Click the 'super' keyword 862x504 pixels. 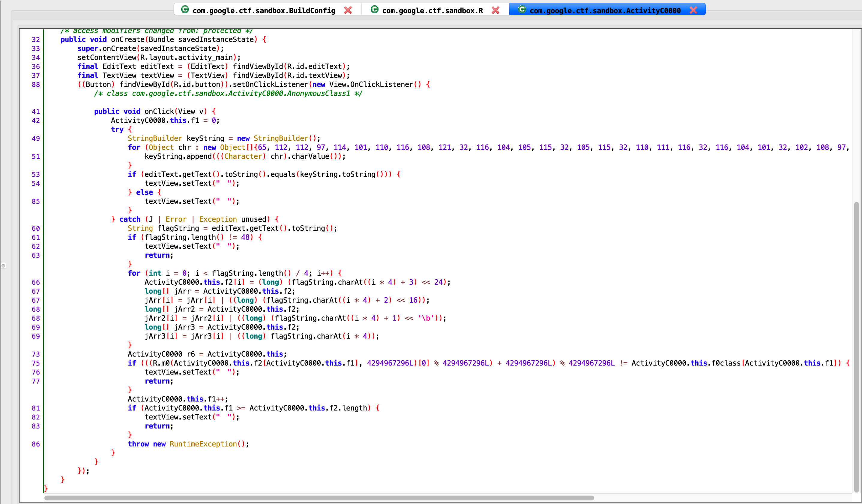(88, 49)
